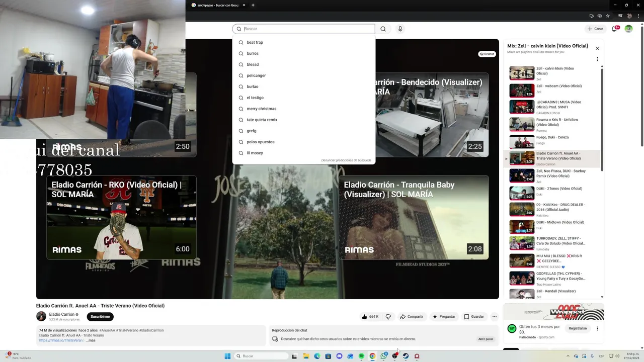Select the 'salchipapas - Buscar con Google' tab
Image resolution: width=644 pixels, height=362 pixels.
click(x=218, y=5)
